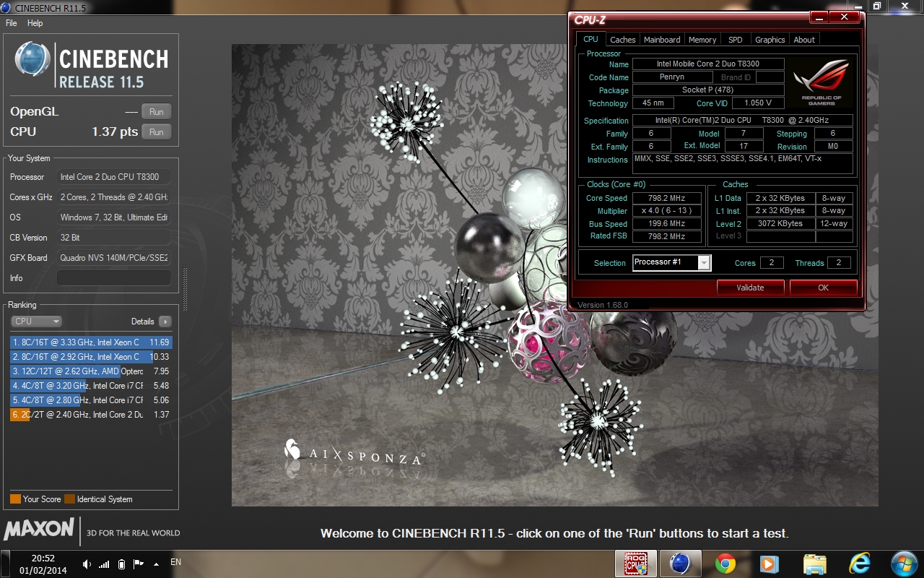Screen dimensions: 924x578
Task: Click Cores x GHz field value
Action: click(114, 197)
